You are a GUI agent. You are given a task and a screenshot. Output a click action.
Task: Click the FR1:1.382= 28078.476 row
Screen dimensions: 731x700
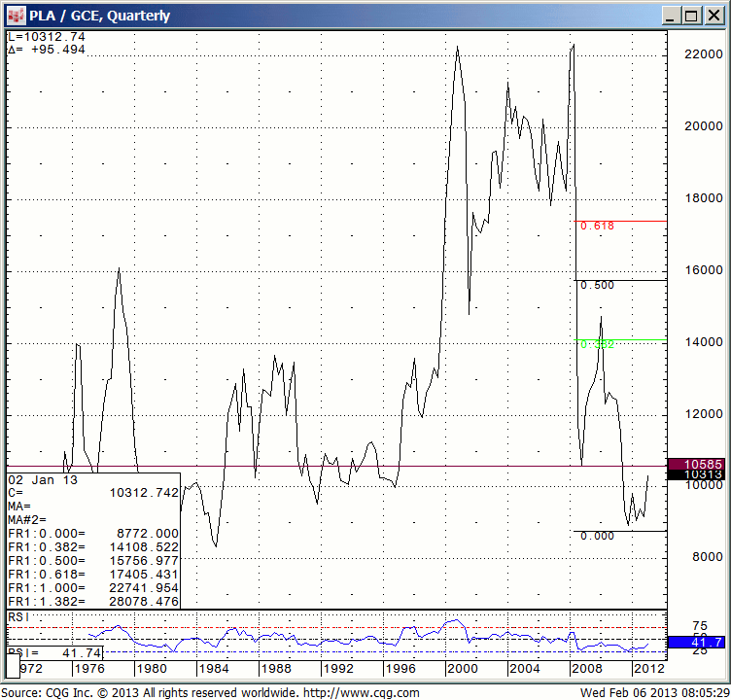pyautogui.click(x=93, y=601)
